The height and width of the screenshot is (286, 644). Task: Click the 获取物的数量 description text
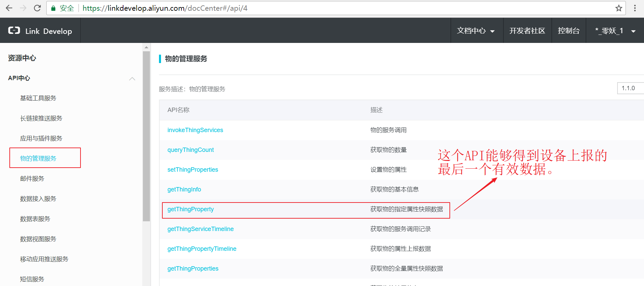pos(388,150)
